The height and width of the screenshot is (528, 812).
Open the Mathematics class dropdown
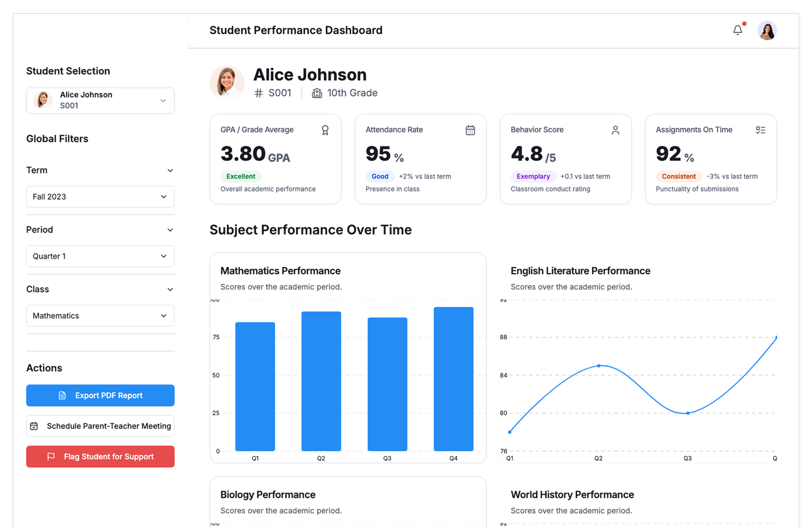point(100,316)
